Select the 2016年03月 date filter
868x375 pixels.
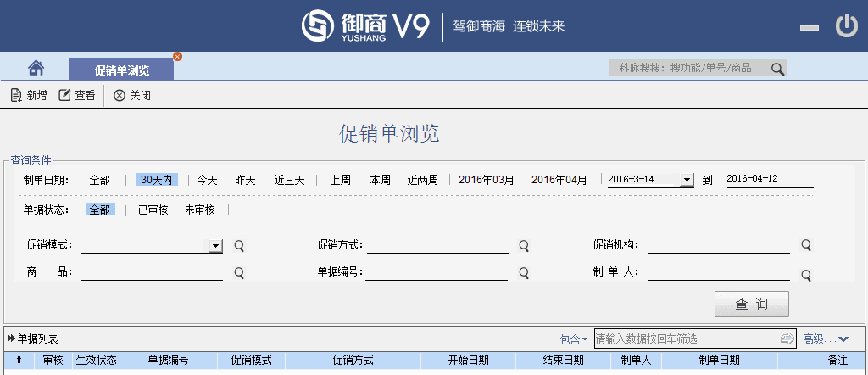486,180
